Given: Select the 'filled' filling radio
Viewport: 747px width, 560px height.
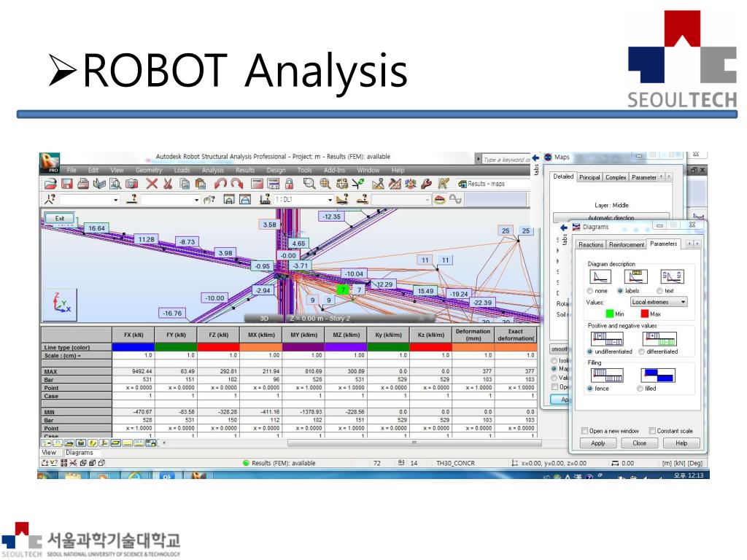Looking at the screenshot, I should pos(640,389).
